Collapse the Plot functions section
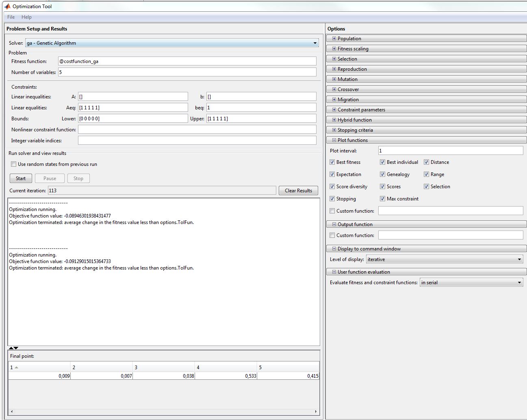Screen dimensions: 527x420 tap(334, 140)
